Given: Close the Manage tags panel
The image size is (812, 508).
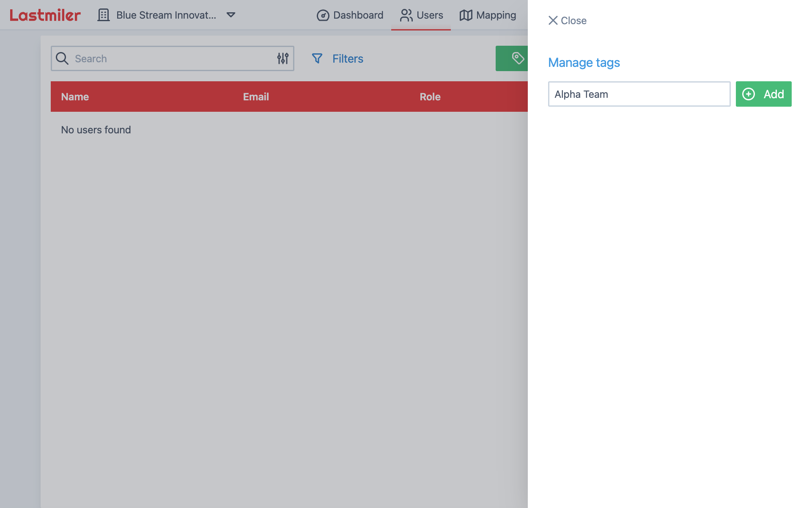Looking at the screenshot, I should (567, 20).
